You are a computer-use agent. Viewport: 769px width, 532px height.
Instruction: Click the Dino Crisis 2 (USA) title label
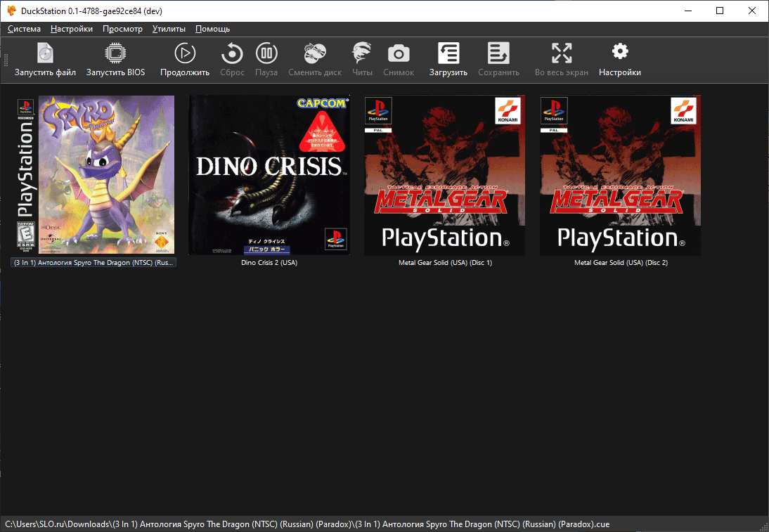coord(269,262)
